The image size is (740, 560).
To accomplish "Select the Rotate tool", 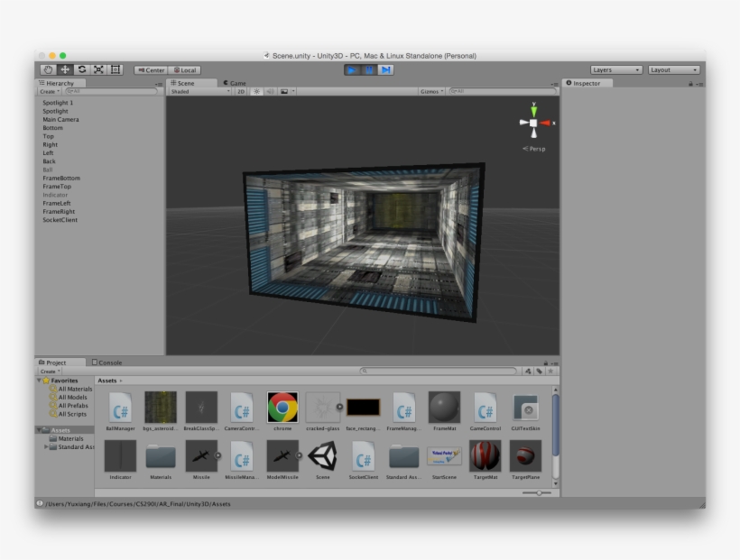I will point(82,69).
